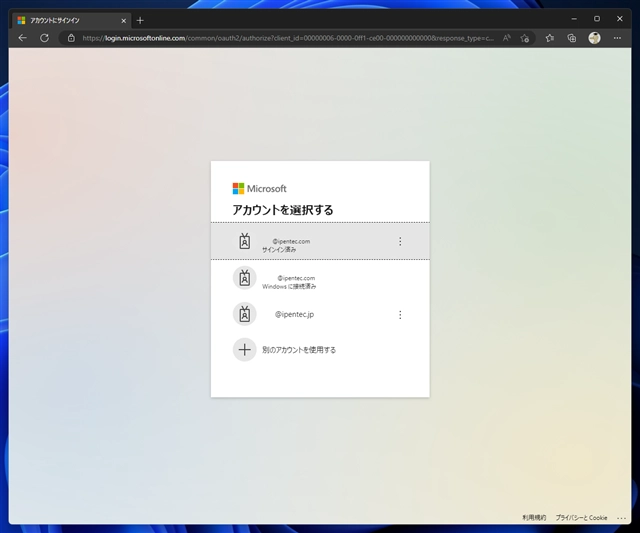Viewport: 640px width, 533px height.
Task: Open browser profile avatar
Action: point(594,38)
